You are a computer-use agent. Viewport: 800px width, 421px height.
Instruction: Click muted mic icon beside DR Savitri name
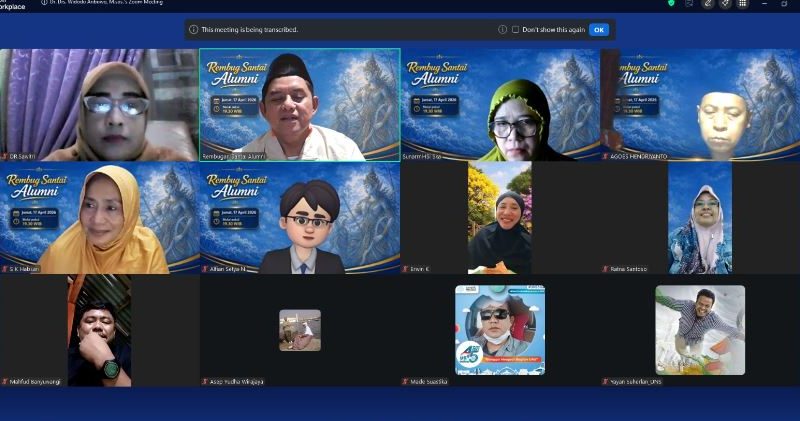5,157
